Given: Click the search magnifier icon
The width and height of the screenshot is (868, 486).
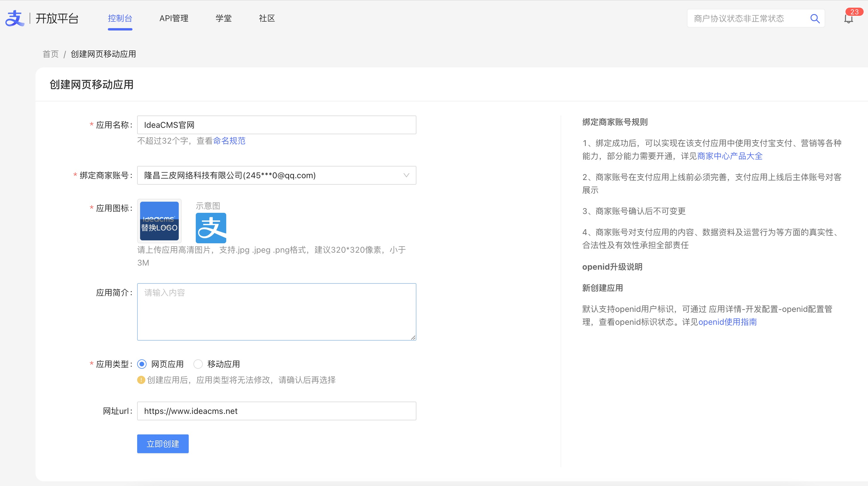Looking at the screenshot, I should tap(814, 18).
